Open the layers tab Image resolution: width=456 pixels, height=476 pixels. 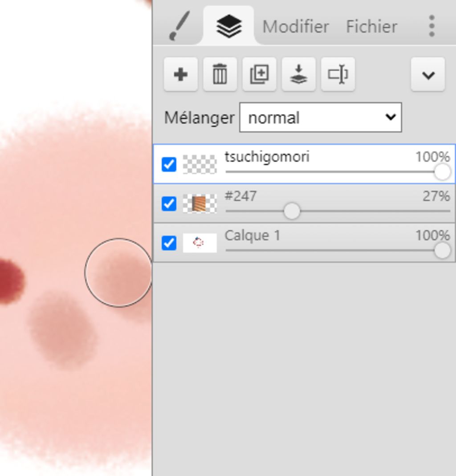coord(229,26)
